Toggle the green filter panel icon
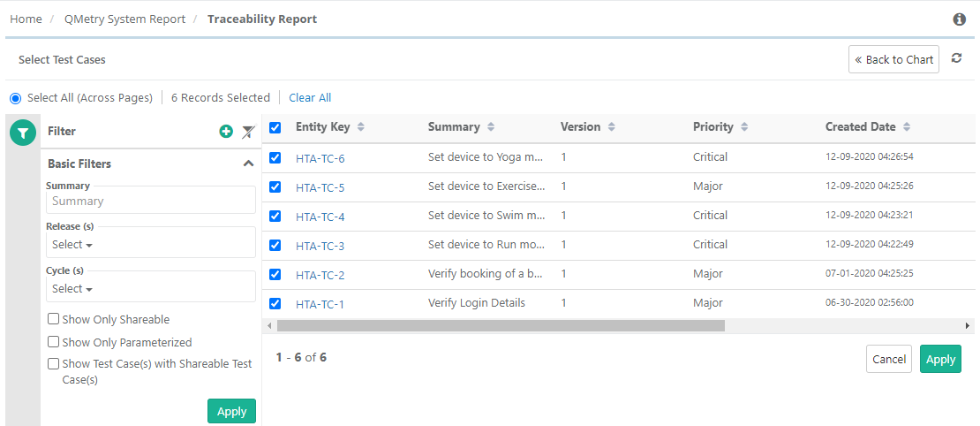The height and width of the screenshot is (426, 980). pos(22,133)
